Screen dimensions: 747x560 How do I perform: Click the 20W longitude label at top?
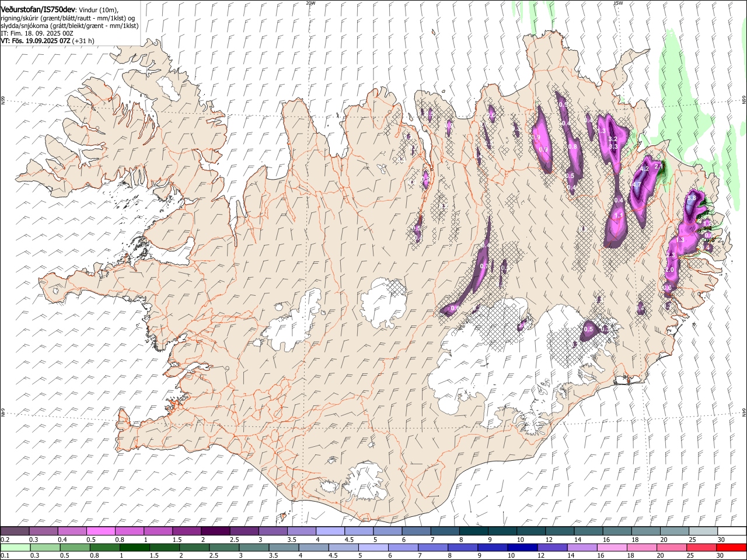pos(310,3)
